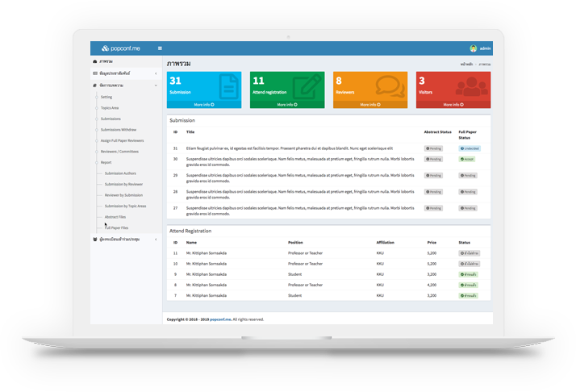Click More info on the Visitors card
Screen dimensions: 576x392
click(x=452, y=105)
